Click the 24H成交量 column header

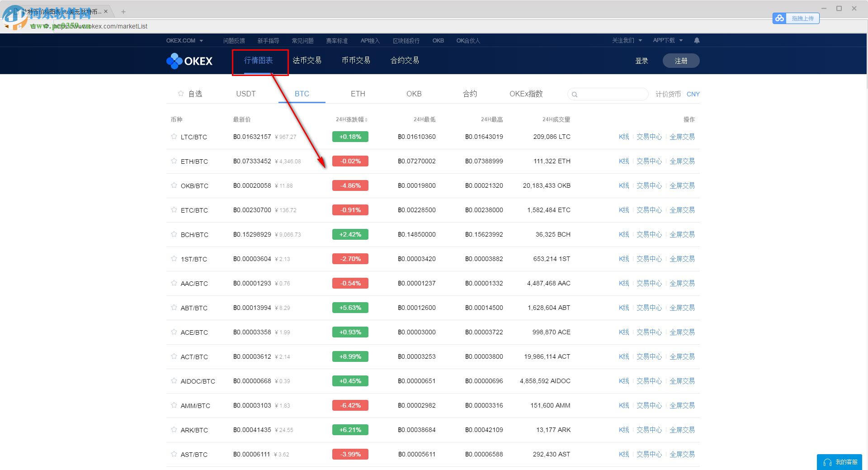click(x=556, y=120)
